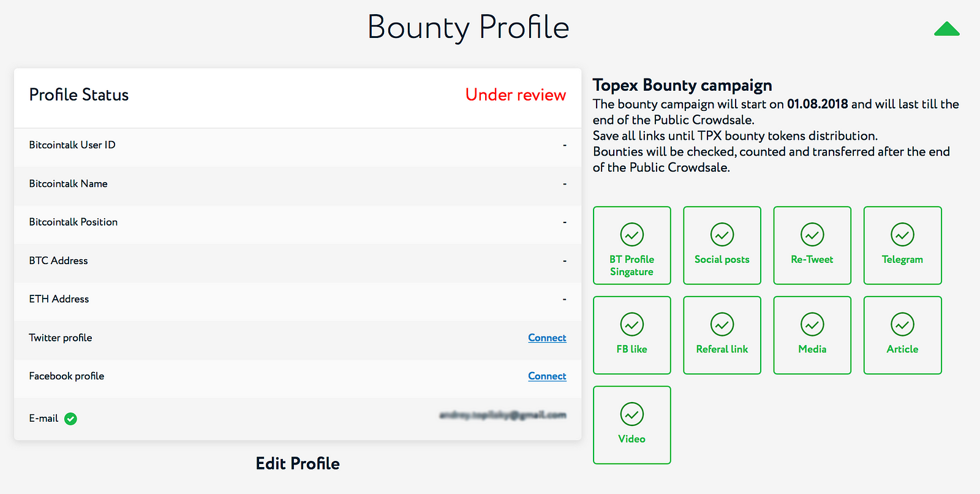Viewport: 980px width, 494px height.
Task: Click the E-mail label text
Action: coord(43,418)
